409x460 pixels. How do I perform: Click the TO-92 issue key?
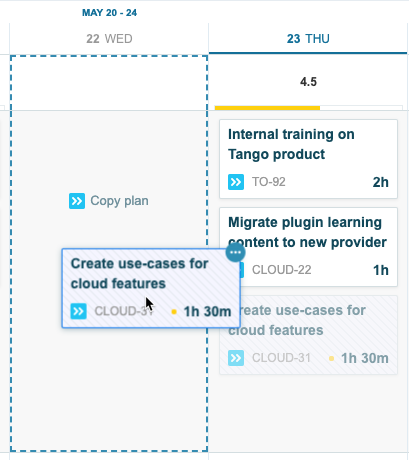coord(269,182)
